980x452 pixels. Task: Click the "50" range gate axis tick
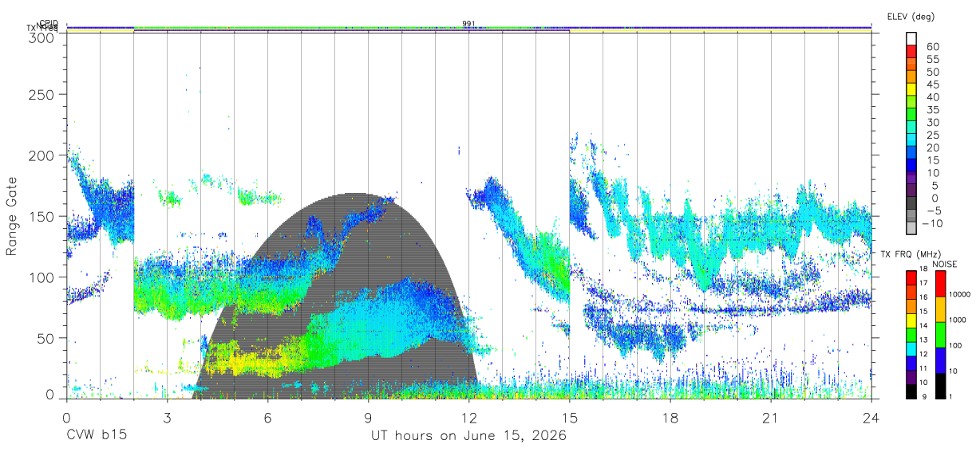[x=45, y=338]
